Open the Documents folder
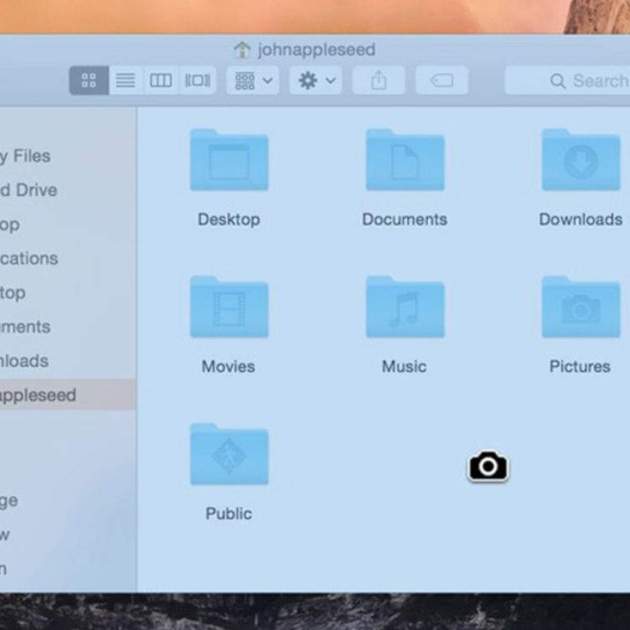This screenshot has width=630, height=630. [404, 161]
